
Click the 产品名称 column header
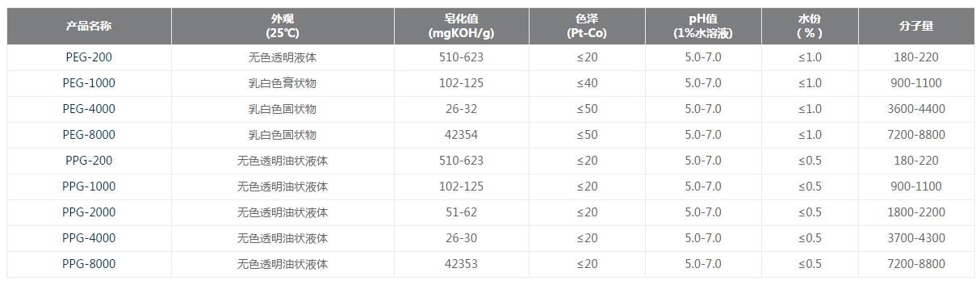89,26
